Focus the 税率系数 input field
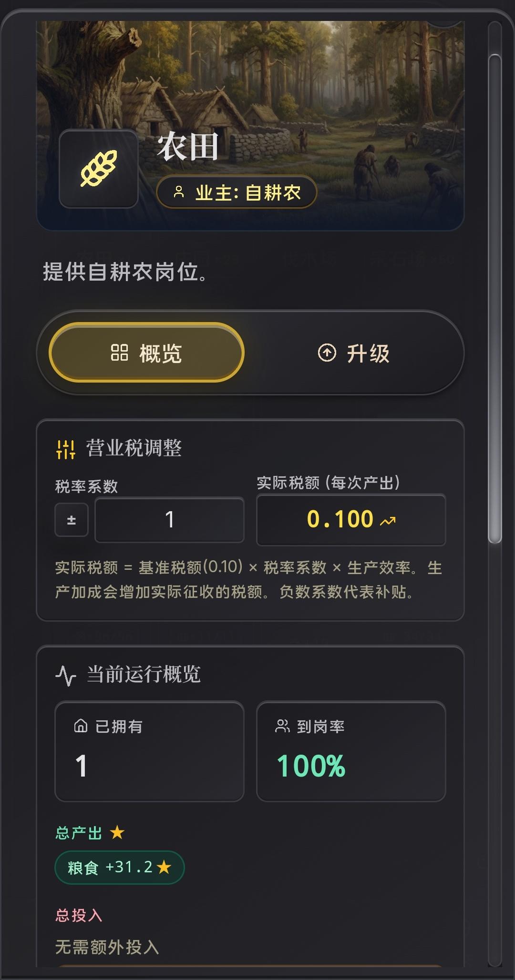 tap(169, 520)
